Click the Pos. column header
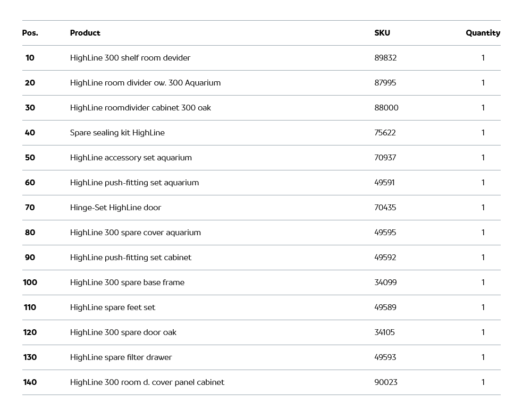Image resolution: width=514 pixels, height=420 pixels. pyautogui.click(x=30, y=33)
